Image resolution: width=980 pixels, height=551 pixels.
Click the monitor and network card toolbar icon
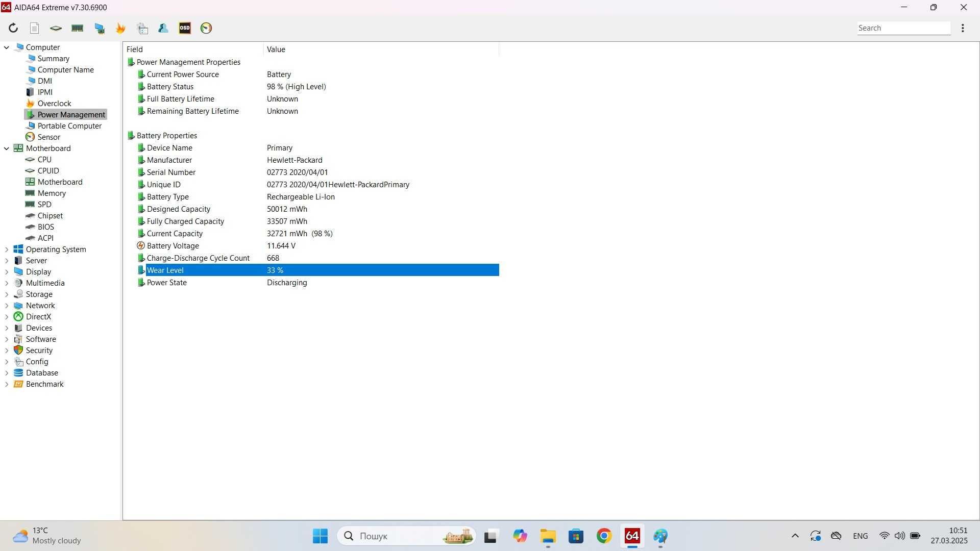[100, 28]
